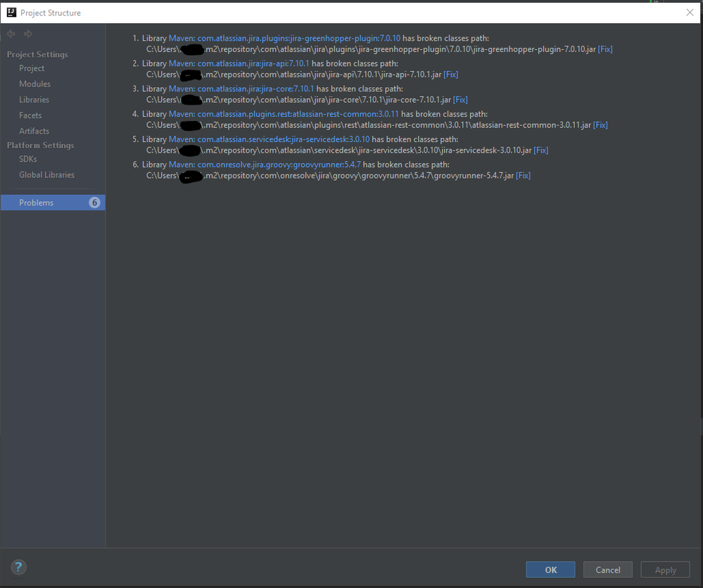
Task: Click the Platform Settings heading
Action: (x=40, y=145)
